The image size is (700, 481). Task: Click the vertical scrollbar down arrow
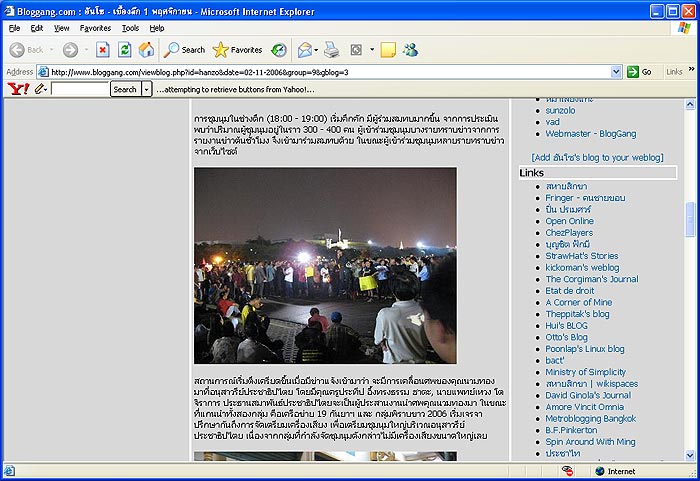point(690,455)
